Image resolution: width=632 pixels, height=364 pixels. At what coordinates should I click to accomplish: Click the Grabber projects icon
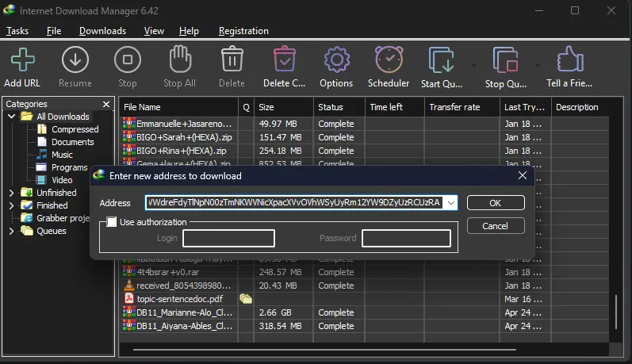[27, 217]
